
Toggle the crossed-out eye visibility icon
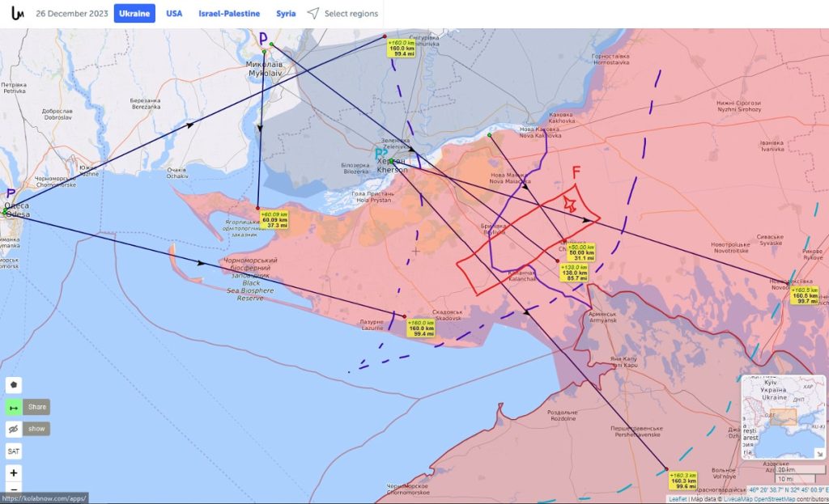pos(15,429)
